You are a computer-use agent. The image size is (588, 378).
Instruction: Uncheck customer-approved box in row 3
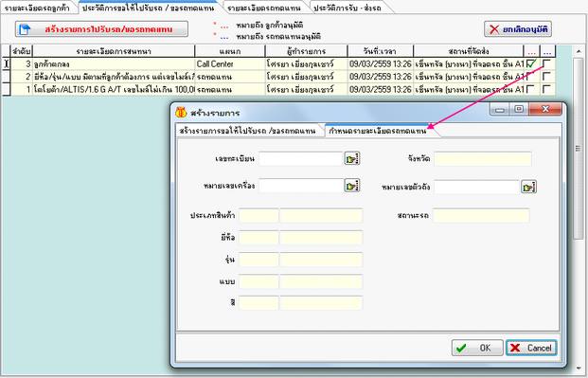(x=531, y=63)
